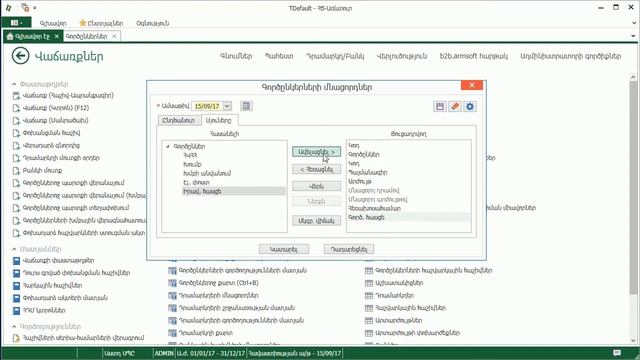The height and width of the screenshot is (360, 640).
Task: Click icon beside Վաճառք (Կտրոն) (F12)
Action: pos(16,108)
